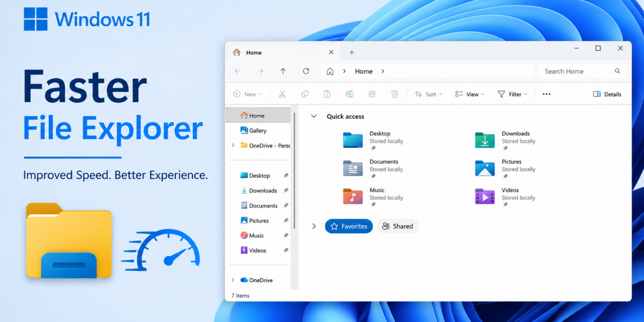
Task: Expand OneDrive - Personal in sidebar
Action: tap(233, 145)
